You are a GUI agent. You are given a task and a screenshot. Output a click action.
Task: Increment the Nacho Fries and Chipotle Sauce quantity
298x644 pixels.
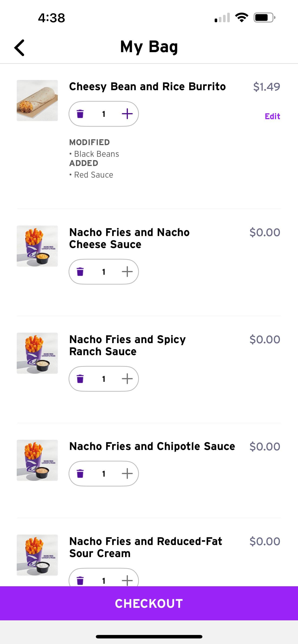127,474
